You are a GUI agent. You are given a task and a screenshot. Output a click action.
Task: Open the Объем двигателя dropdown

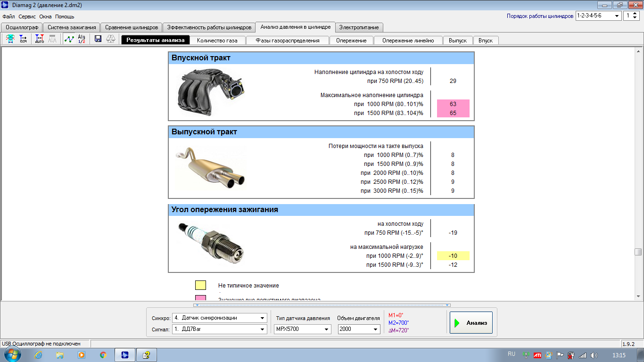[376, 329]
